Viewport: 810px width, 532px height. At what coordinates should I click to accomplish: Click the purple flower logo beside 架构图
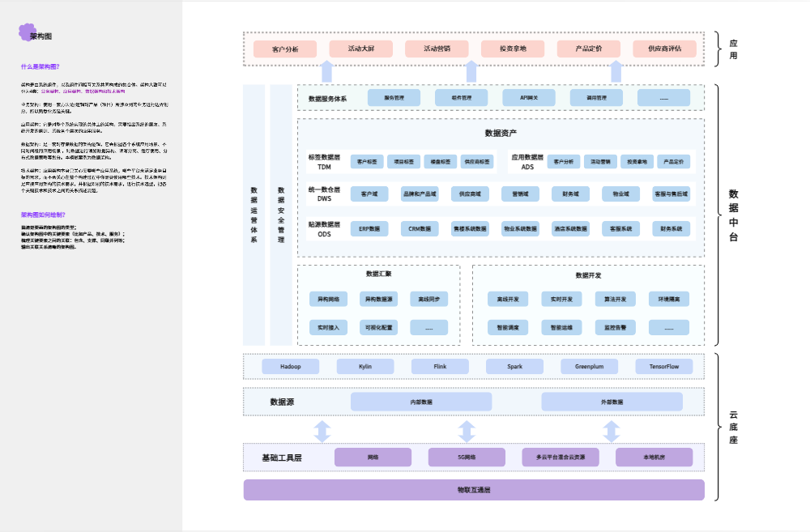(x=26, y=32)
